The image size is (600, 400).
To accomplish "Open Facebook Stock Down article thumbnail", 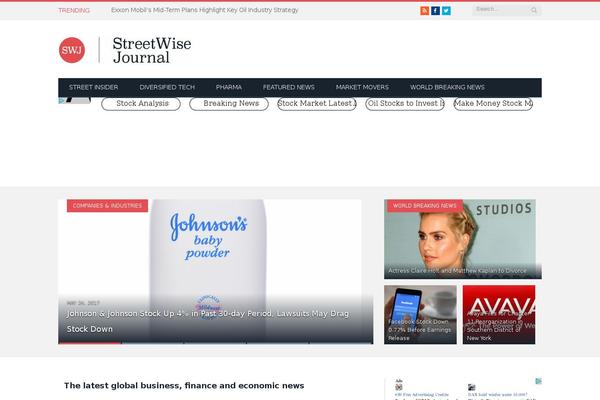I will [x=420, y=315].
